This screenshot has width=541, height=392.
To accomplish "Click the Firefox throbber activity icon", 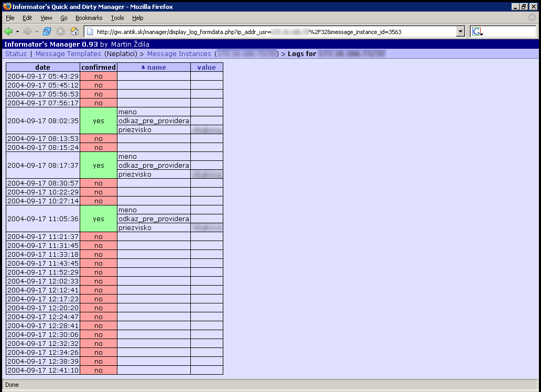I will pyautogui.click(x=532, y=18).
